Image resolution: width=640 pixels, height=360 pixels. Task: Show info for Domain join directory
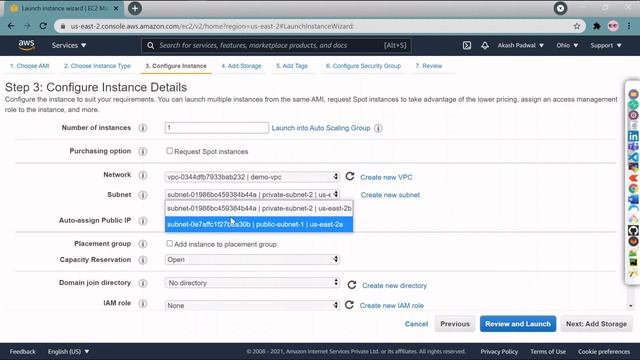click(142, 283)
